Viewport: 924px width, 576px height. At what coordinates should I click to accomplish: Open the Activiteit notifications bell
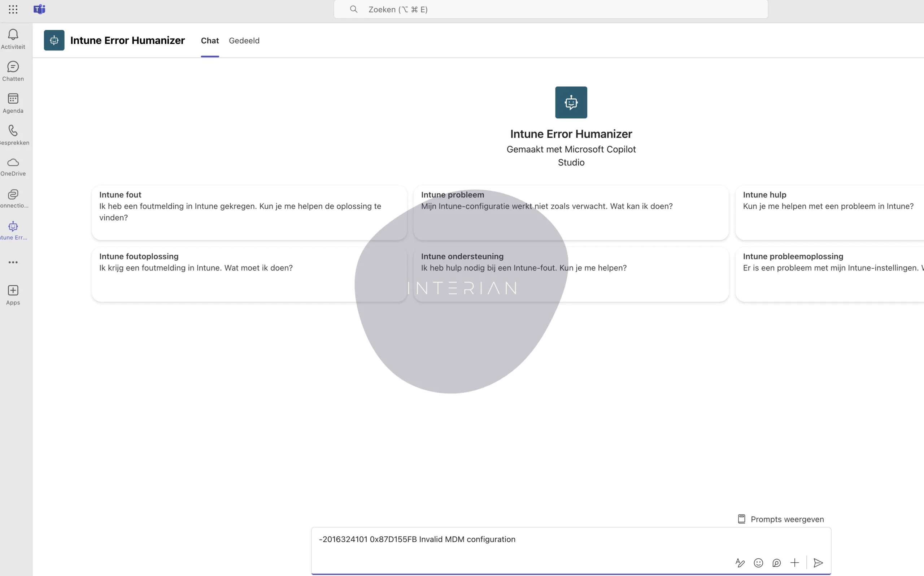[x=13, y=39]
